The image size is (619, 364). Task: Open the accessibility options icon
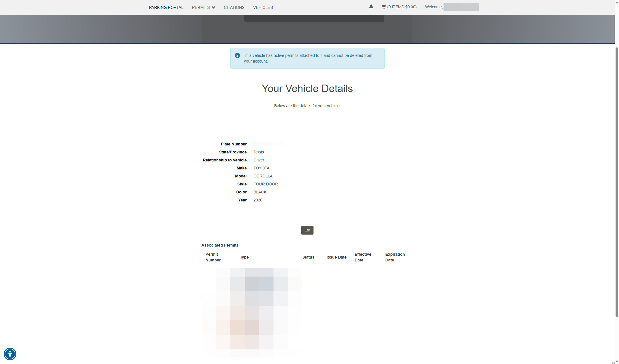coord(10,354)
